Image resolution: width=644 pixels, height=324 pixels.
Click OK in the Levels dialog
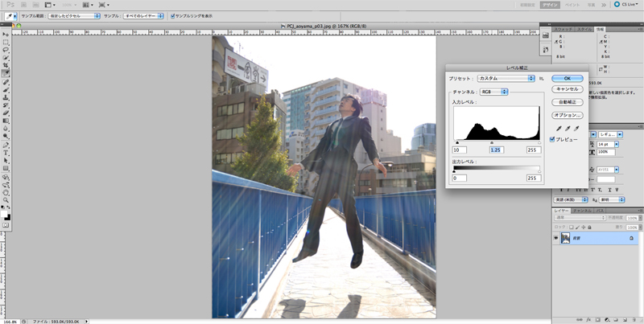[x=567, y=78]
